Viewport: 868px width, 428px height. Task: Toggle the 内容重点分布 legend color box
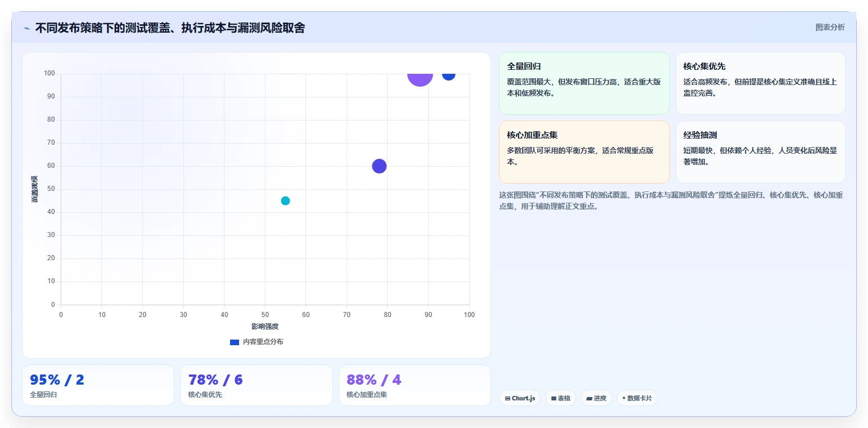point(235,342)
